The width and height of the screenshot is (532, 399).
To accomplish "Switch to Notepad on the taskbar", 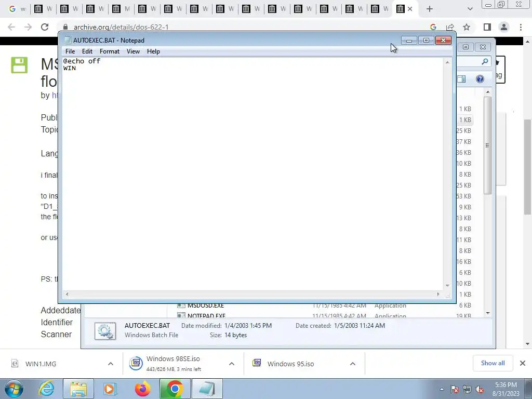I will coord(207,389).
